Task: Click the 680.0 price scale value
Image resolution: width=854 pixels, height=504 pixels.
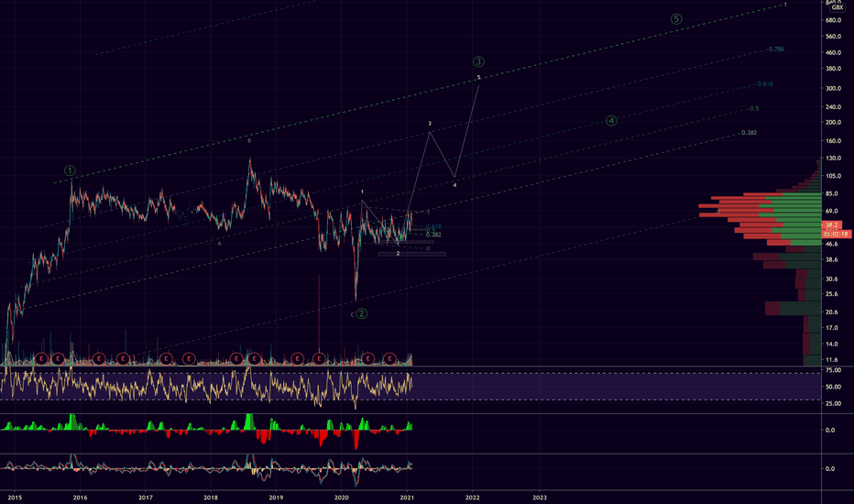Action: pyautogui.click(x=833, y=20)
